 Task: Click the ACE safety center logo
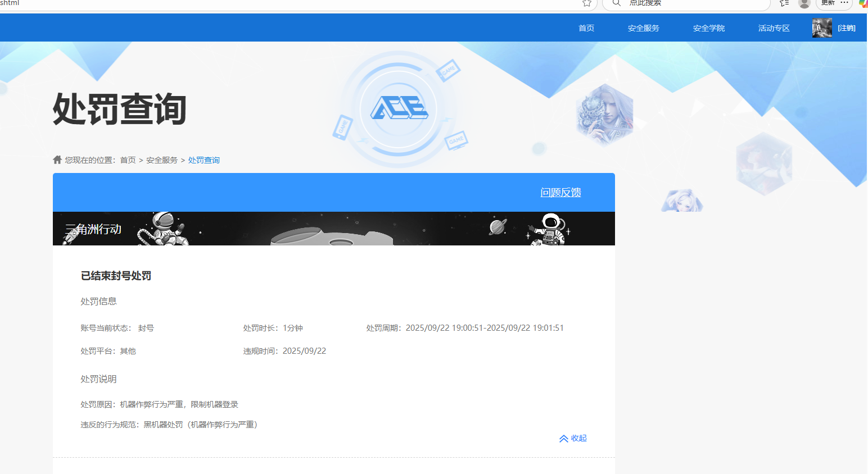399,108
